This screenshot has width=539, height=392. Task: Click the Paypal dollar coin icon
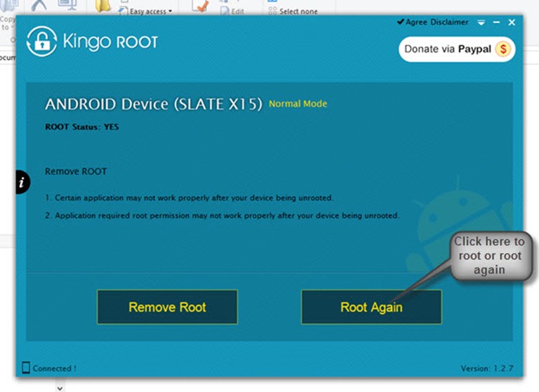click(503, 49)
